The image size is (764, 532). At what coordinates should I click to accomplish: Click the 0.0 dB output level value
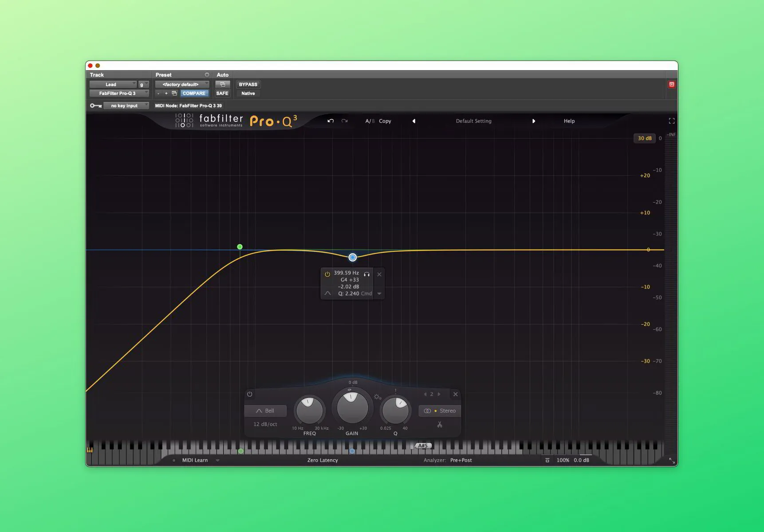[581, 460]
